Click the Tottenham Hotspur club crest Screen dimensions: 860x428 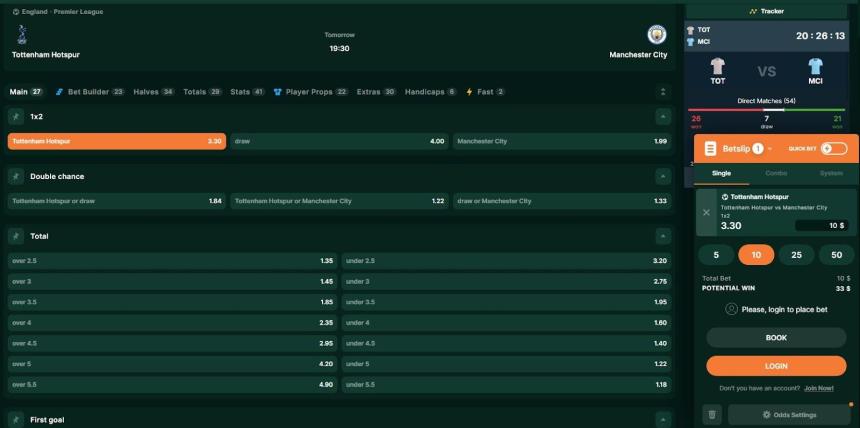tap(22, 35)
